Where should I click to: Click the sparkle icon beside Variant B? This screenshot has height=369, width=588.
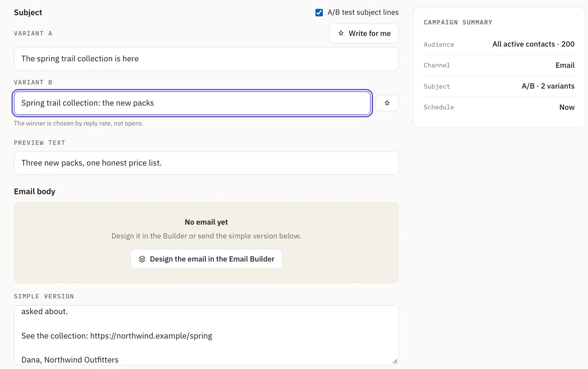pos(387,103)
